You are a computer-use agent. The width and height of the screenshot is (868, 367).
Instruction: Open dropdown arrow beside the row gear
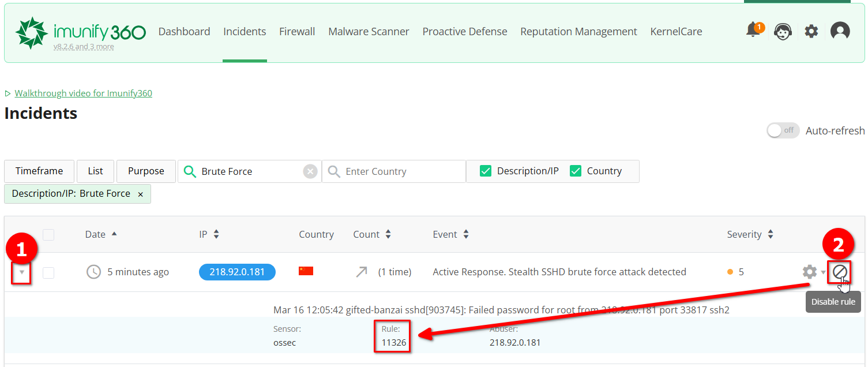coord(823,272)
